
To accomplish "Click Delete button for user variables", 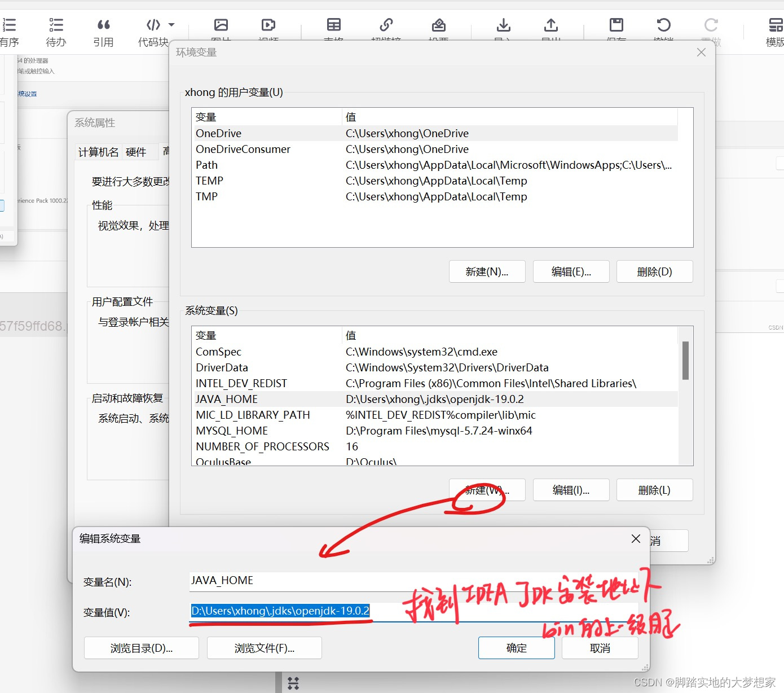I will click(654, 271).
